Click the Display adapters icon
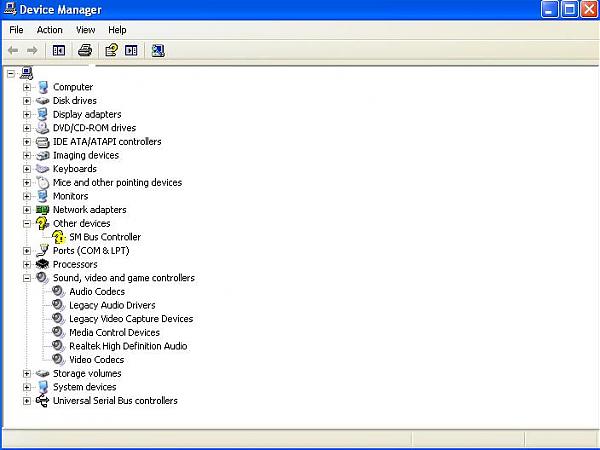The width and height of the screenshot is (600, 450). pos(42,114)
